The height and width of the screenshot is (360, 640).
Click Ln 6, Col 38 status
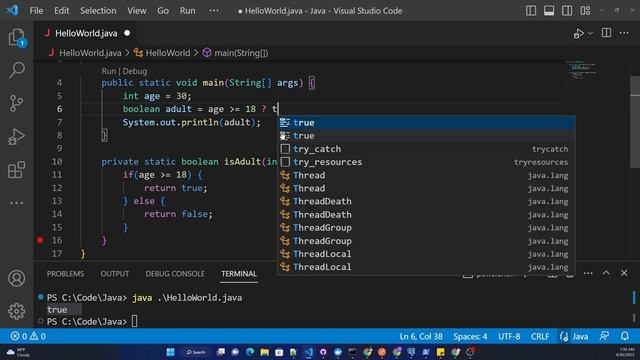click(421, 336)
